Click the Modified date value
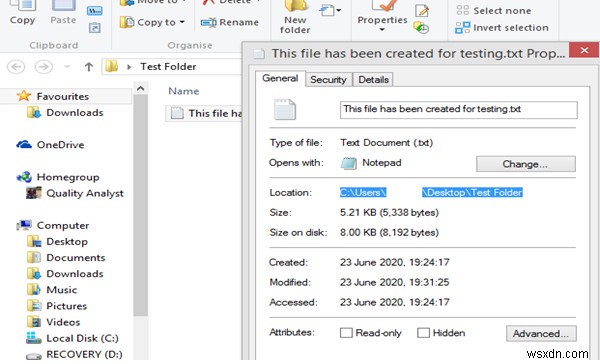Image resolution: width=600 pixels, height=364 pixels. (395, 282)
